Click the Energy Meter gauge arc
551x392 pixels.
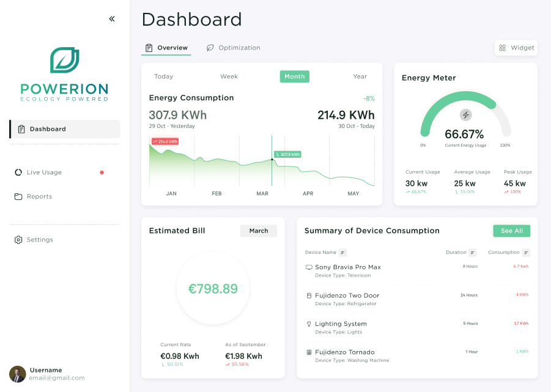(x=466, y=97)
